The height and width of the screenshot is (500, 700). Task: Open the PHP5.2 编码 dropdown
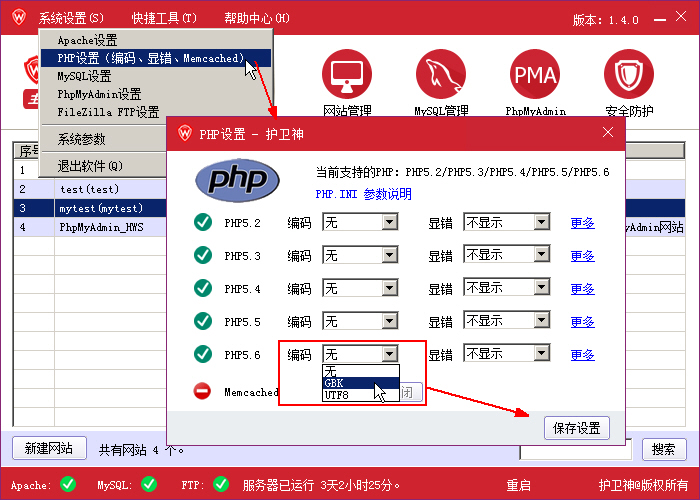390,222
